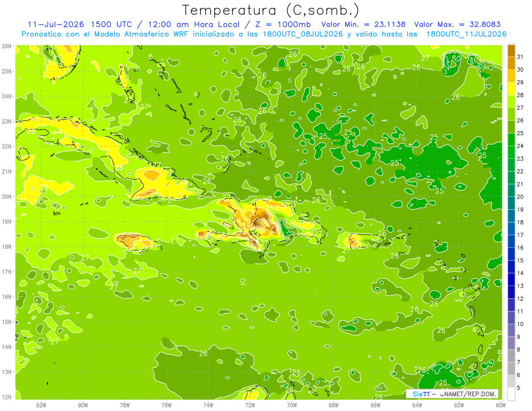Click the 72W longitude axis label
532x411 pixels.
[x=250, y=404]
